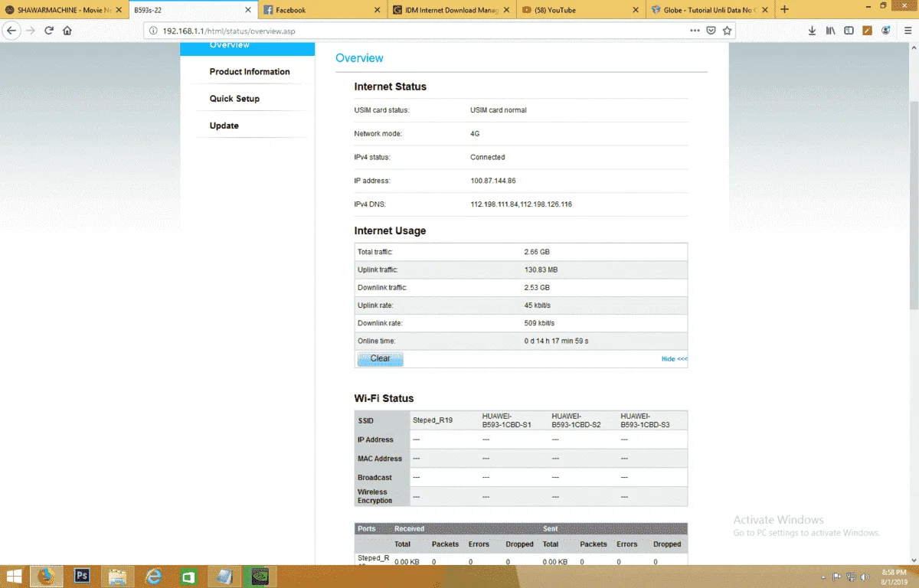
Task: Click Firefox icon in the taskbar
Action: click(x=47, y=576)
